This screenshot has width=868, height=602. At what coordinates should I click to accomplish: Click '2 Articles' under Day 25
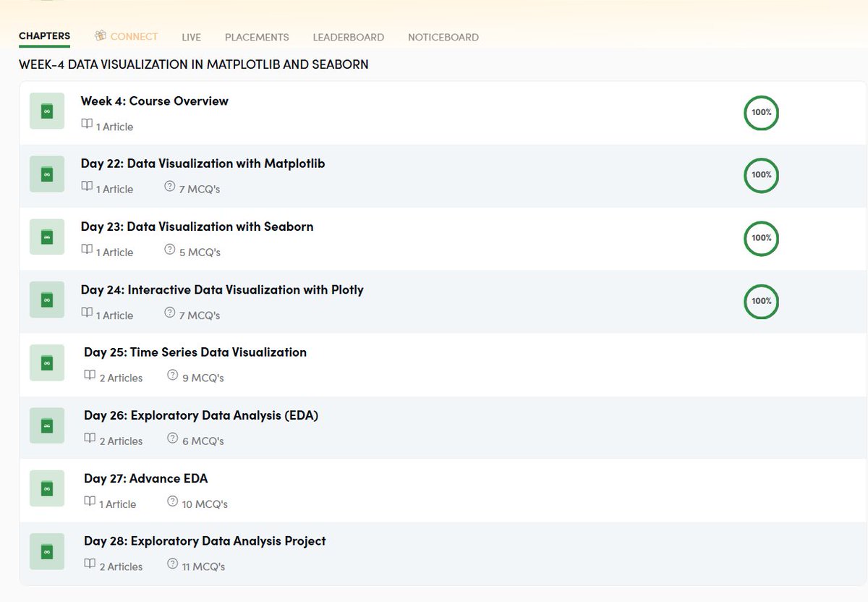(x=121, y=378)
